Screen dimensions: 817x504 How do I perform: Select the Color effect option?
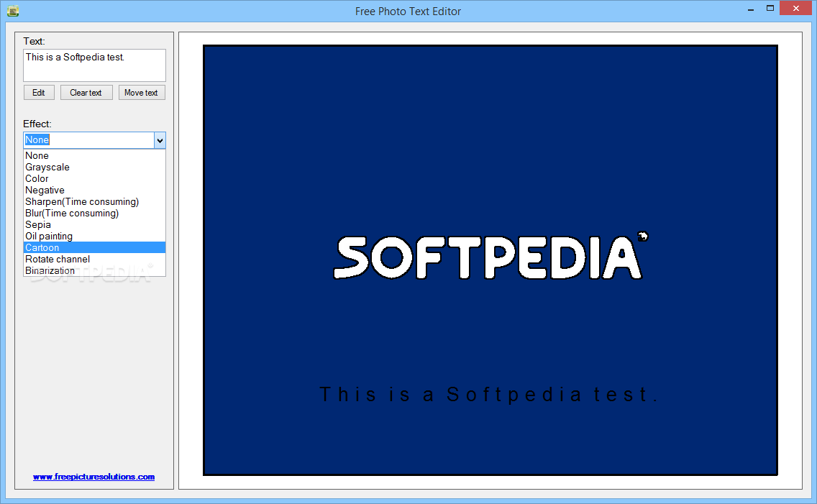click(x=94, y=178)
